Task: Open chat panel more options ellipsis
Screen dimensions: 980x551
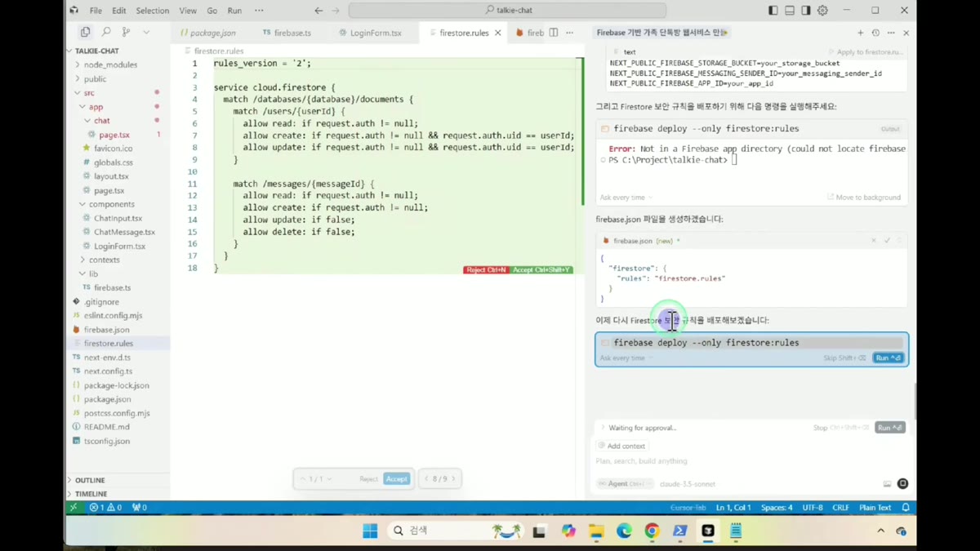Action: (891, 33)
